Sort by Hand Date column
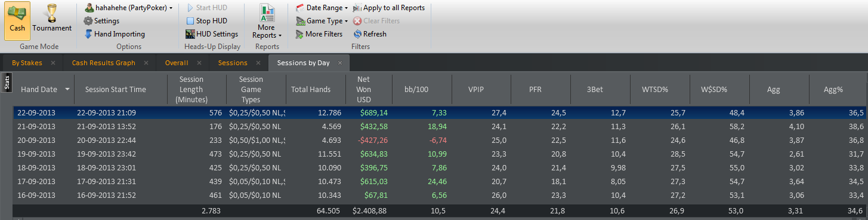This screenshot has height=220, width=868. [39, 89]
